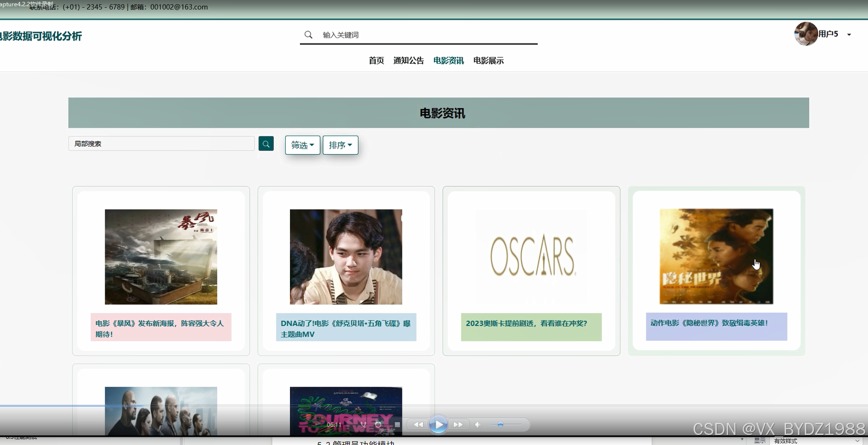The image size is (868, 445).
Task: Open article 2023奥斯卡提前剧透
Action: tap(531, 327)
